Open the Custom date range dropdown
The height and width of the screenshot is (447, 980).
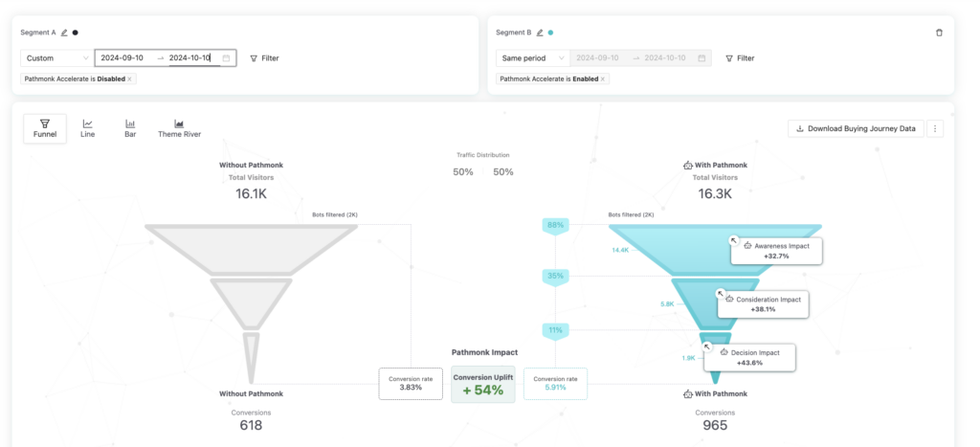[x=56, y=58]
